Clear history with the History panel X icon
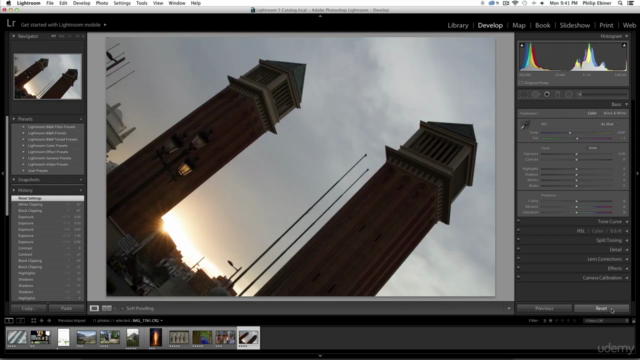This screenshot has height=360, width=640. pos(81,190)
